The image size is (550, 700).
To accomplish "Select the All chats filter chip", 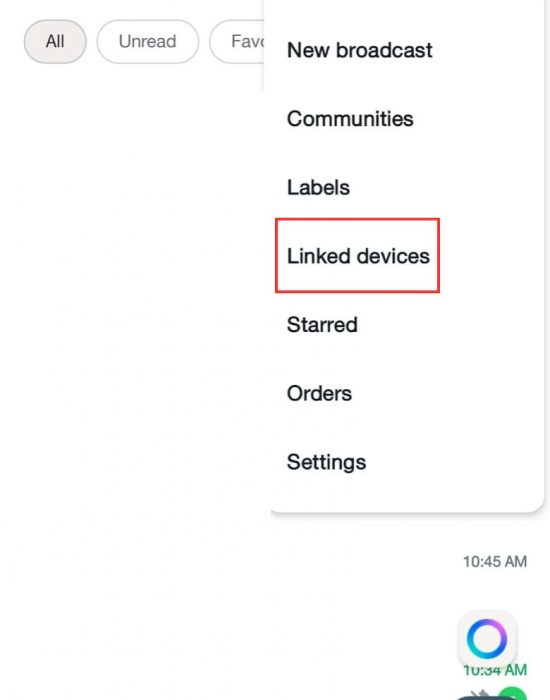I will (55, 42).
